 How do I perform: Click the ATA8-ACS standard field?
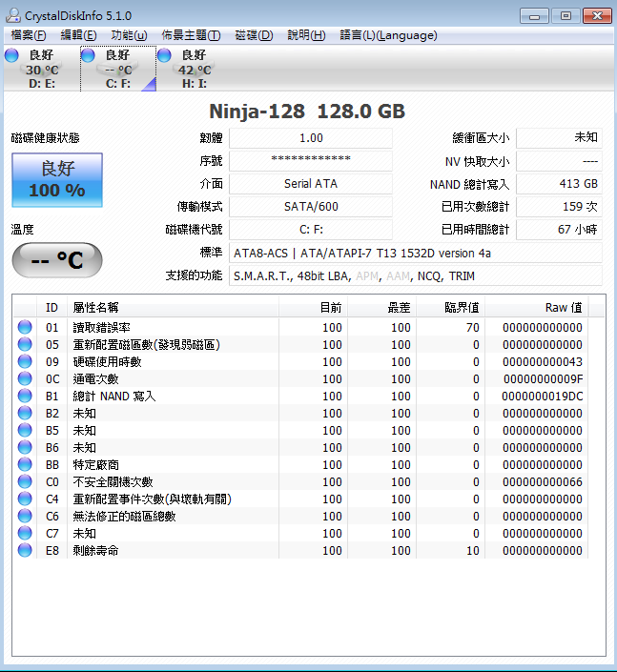coord(416,253)
